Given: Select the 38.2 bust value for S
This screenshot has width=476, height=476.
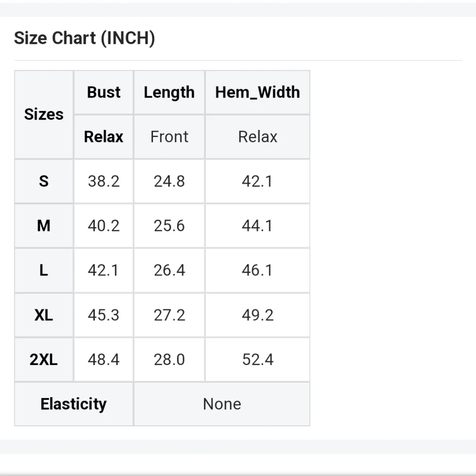Looking at the screenshot, I should [x=104, y=181].
